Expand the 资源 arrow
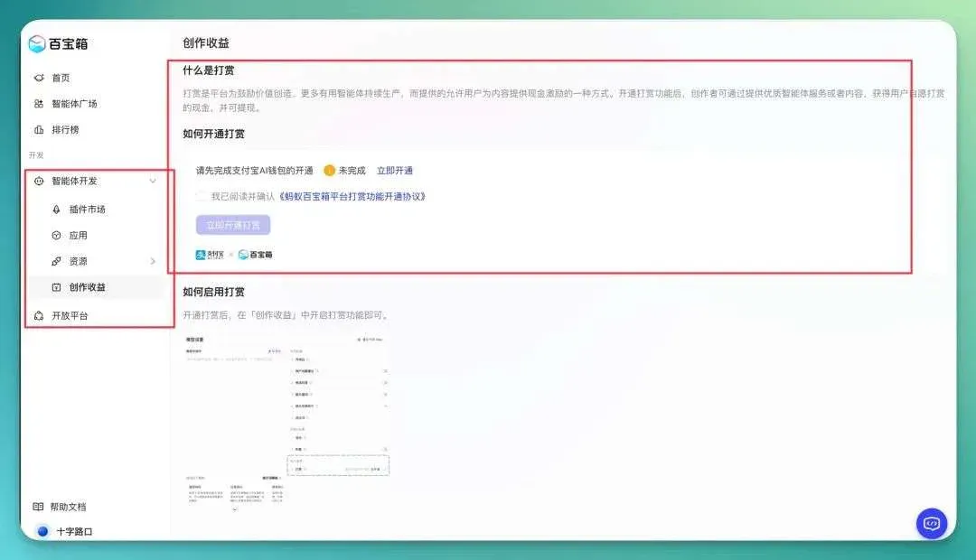 (x=153, y=261)
